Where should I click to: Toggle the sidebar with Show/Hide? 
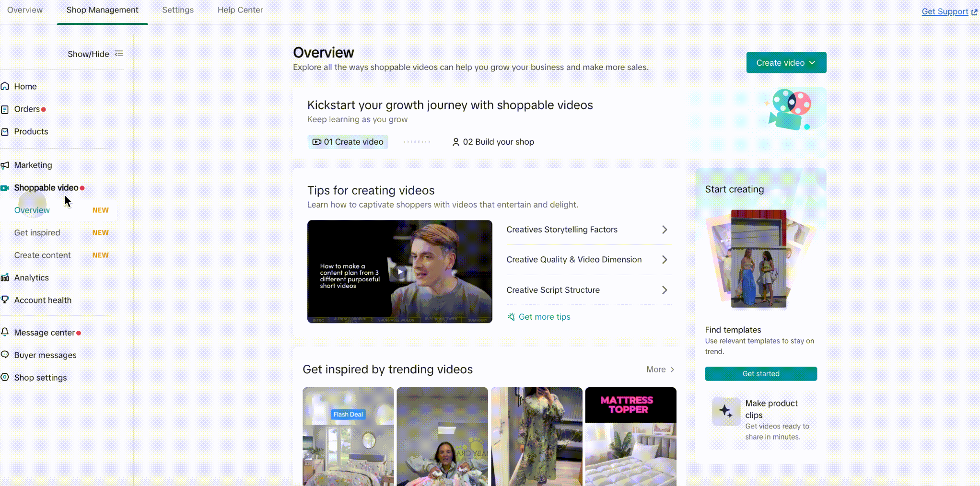click(95, 54)
